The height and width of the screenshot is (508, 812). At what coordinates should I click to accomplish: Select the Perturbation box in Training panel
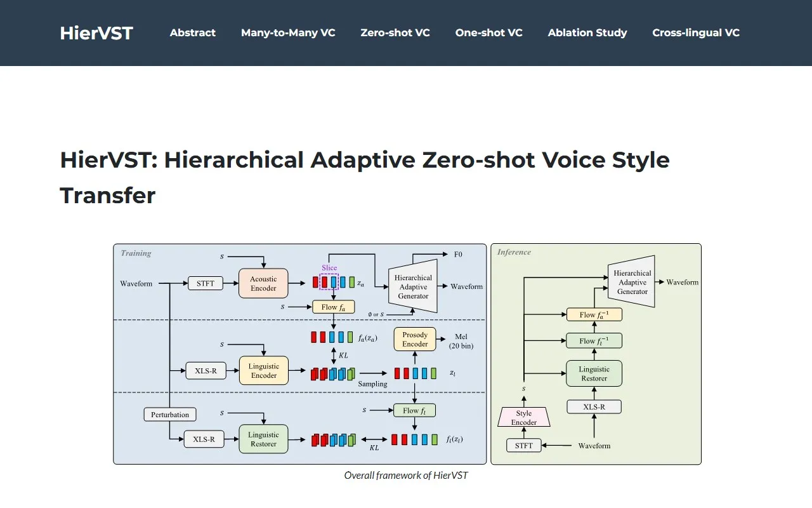click(170, 415)
